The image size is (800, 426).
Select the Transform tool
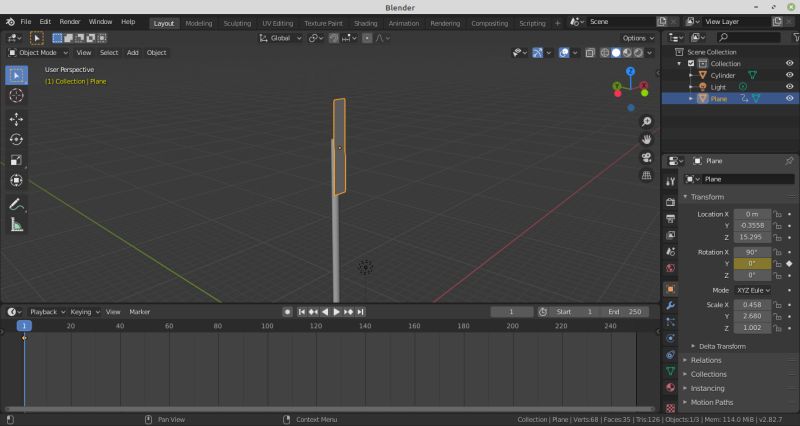tap(16, 181)
